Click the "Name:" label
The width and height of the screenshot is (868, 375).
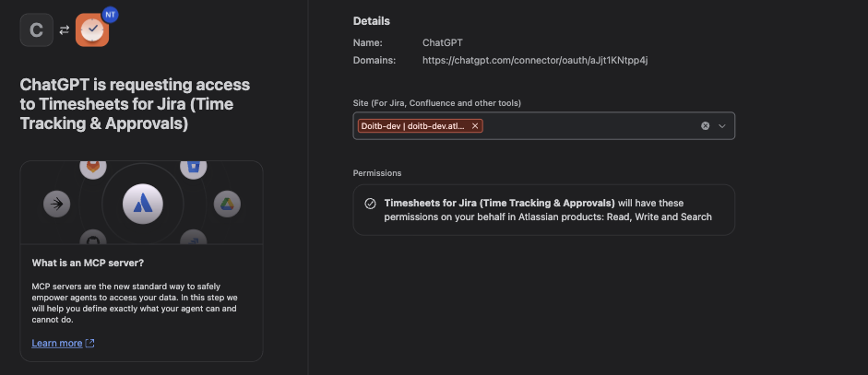pyautogui.click(x=367, y=42)
